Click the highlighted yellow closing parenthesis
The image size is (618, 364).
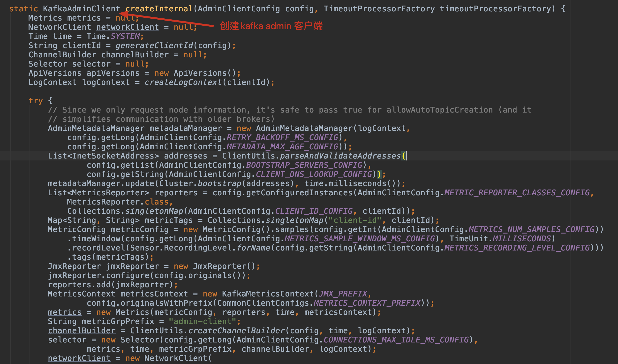(x=379, y=174)
